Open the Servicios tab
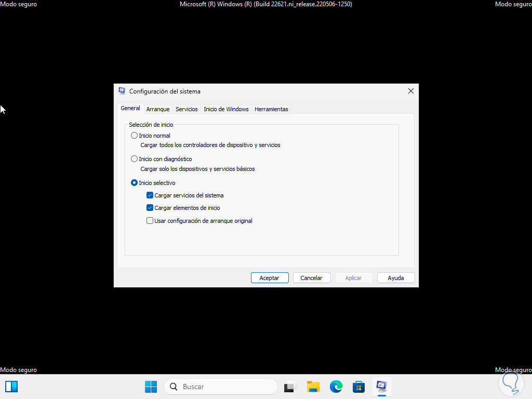Screen dimensions: 532x399 pyautogui.click(x=186, y=109)
